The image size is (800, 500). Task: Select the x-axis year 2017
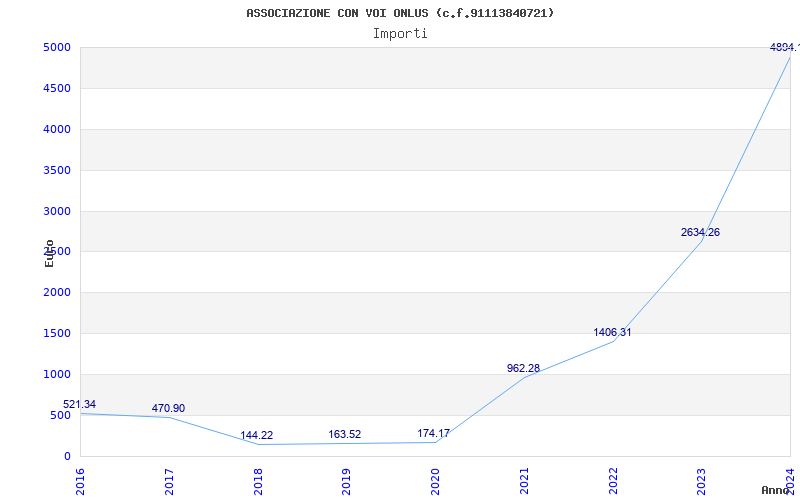coord(169,481)
